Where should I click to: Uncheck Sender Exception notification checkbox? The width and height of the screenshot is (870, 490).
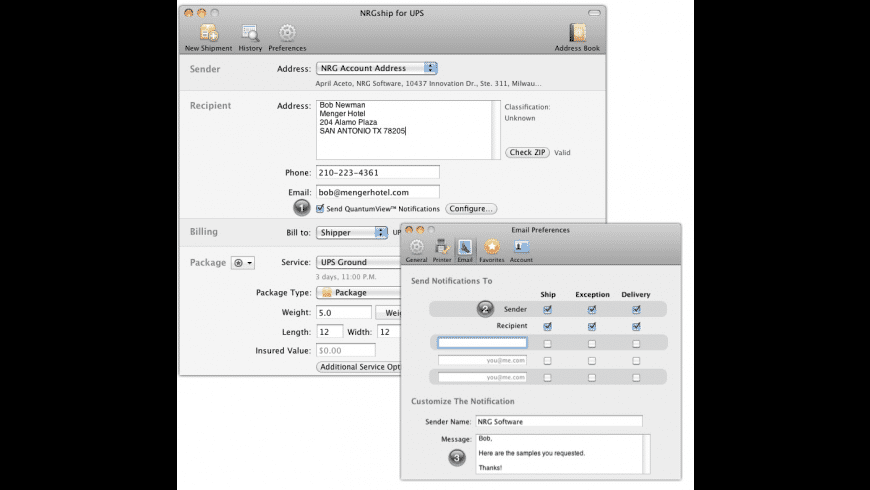pyautogui.click(x=592, y=310)
